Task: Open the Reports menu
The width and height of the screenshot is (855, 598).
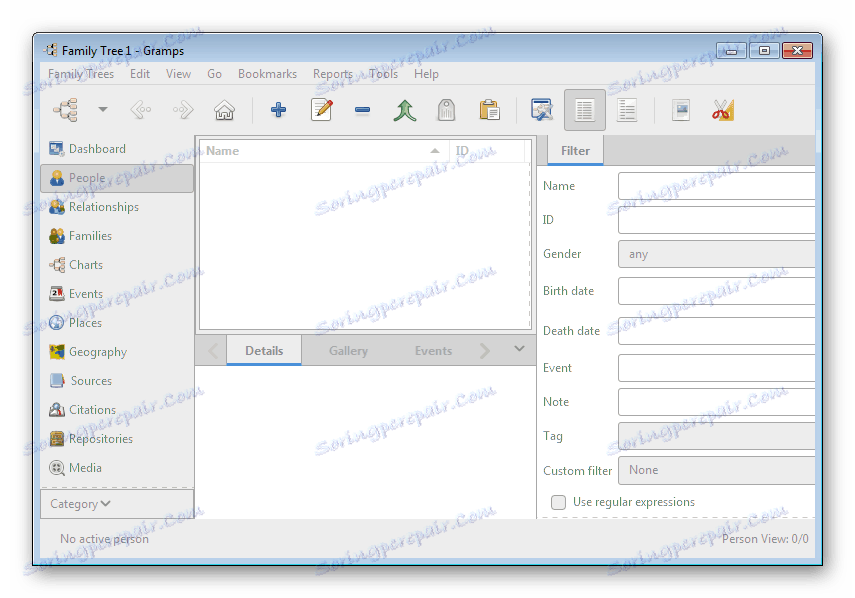Action: 333,74
